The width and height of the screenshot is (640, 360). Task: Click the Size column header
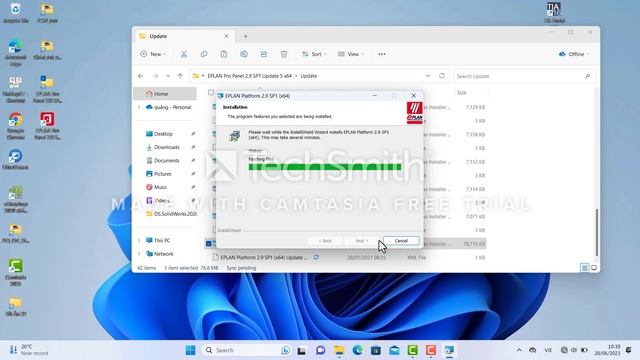coord(462,93)
